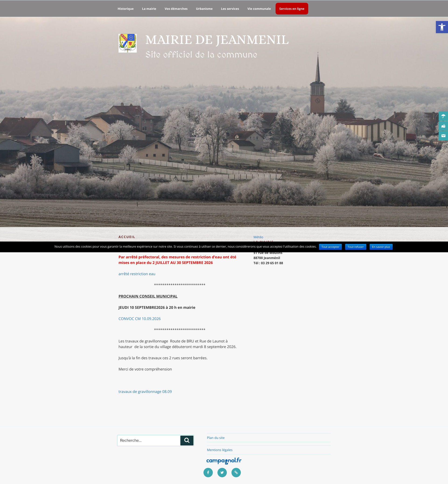Click the Site officiel de la commune subtitle
This screenshot has height=484, width=448.
(201, 55)
